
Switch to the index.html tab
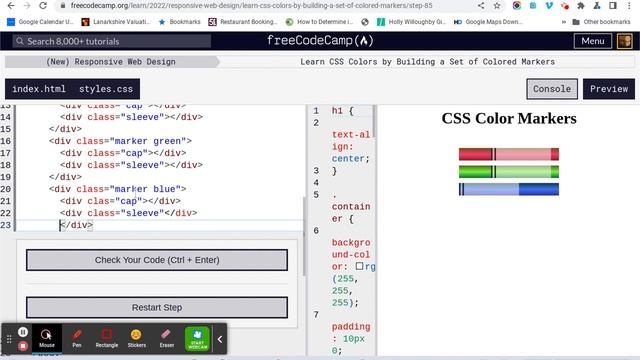point(39,89)
